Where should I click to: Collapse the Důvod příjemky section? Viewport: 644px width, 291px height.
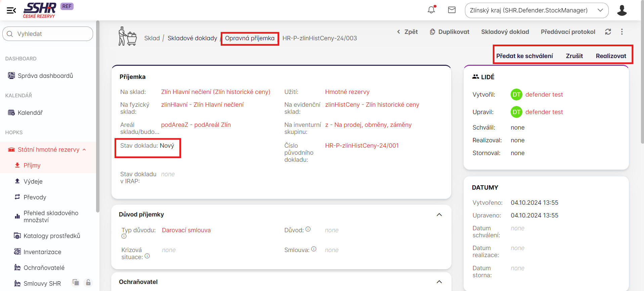439,215
